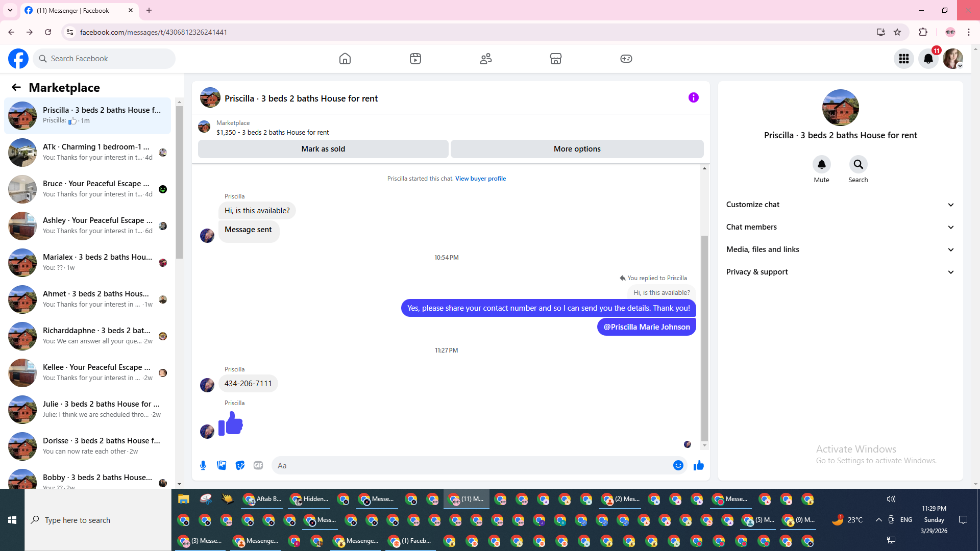
Task: Choose a sticker from the composer
Action: (x=240, y=465)
